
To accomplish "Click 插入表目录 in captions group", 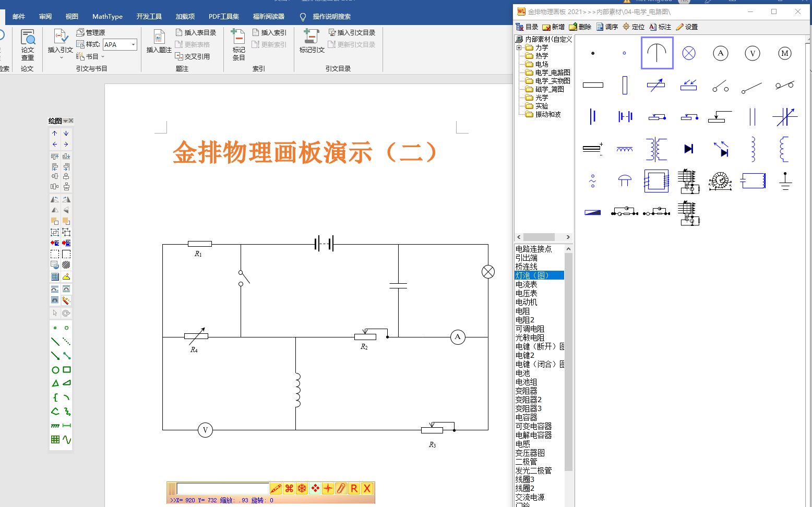I will pyautogui.click(x=196, y=32).
